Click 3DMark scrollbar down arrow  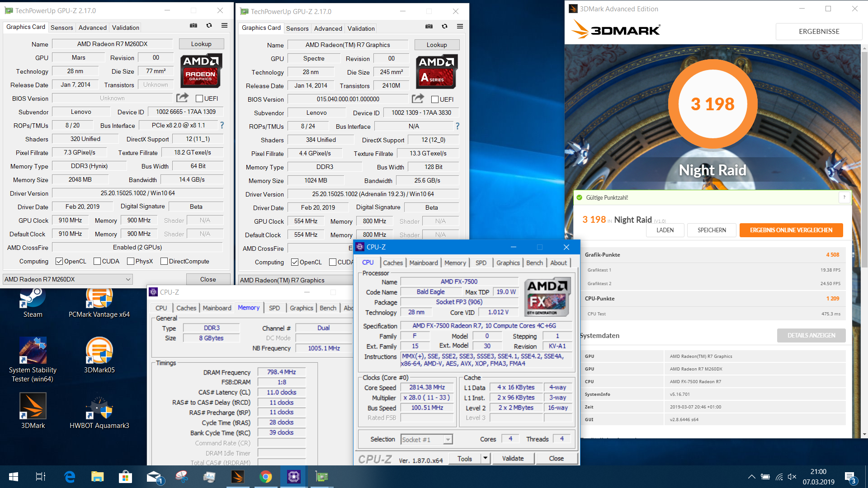(x=864, y=434)
